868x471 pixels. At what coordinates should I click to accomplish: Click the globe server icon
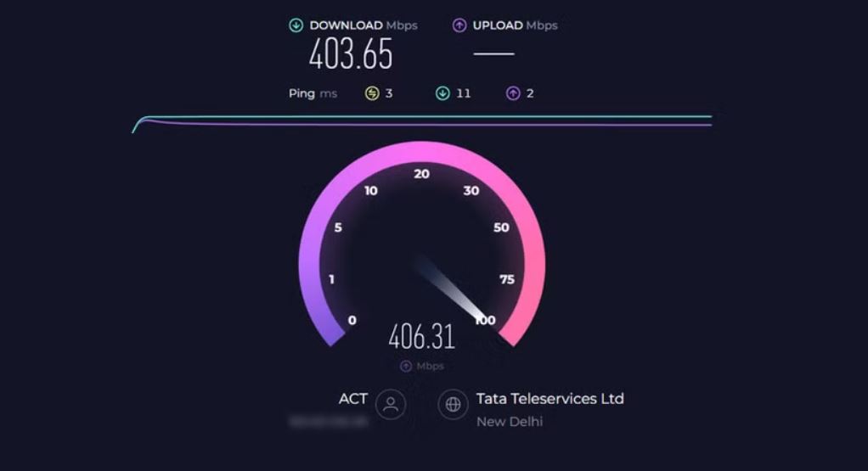(x=453, y=404)
